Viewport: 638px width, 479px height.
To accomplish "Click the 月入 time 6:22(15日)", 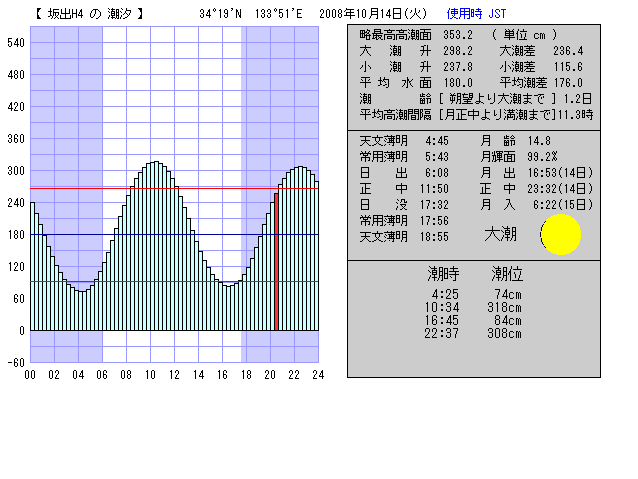I will pos(563,205).
